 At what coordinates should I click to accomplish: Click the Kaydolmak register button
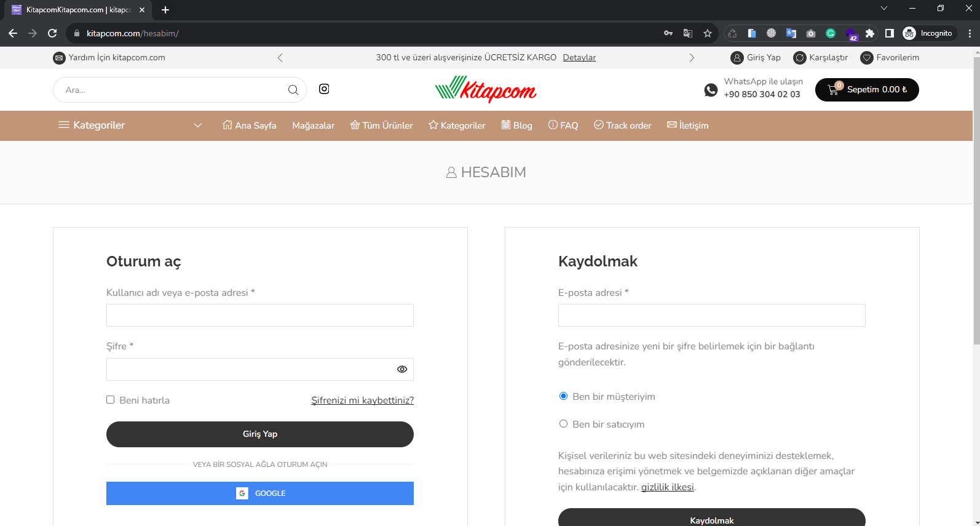[712, 517]
